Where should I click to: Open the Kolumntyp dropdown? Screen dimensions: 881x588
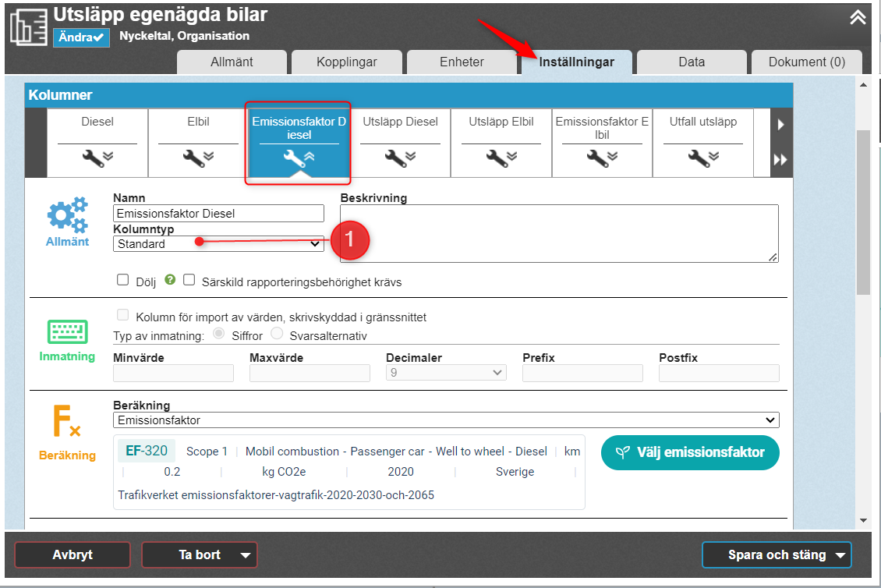218,244
